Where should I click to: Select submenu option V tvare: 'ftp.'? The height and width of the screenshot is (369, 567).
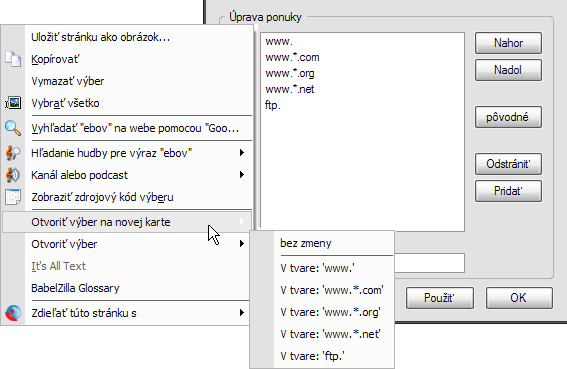click(x=322, y=356)
